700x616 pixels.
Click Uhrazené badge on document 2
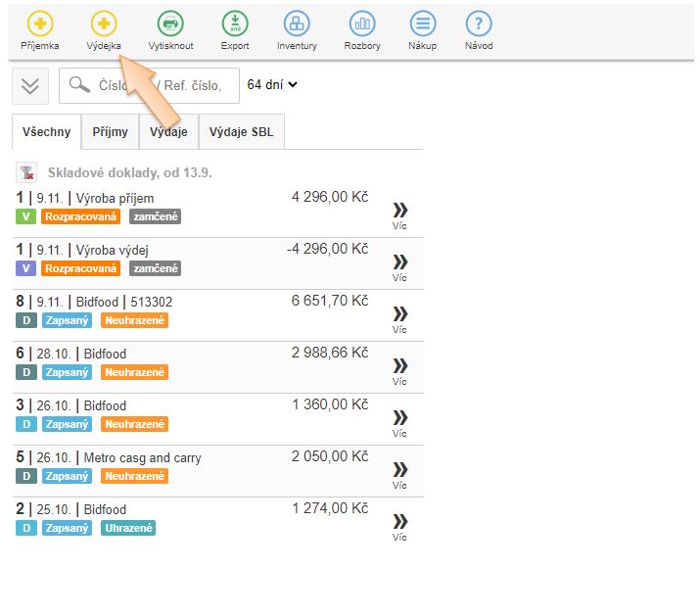(127, 528)
